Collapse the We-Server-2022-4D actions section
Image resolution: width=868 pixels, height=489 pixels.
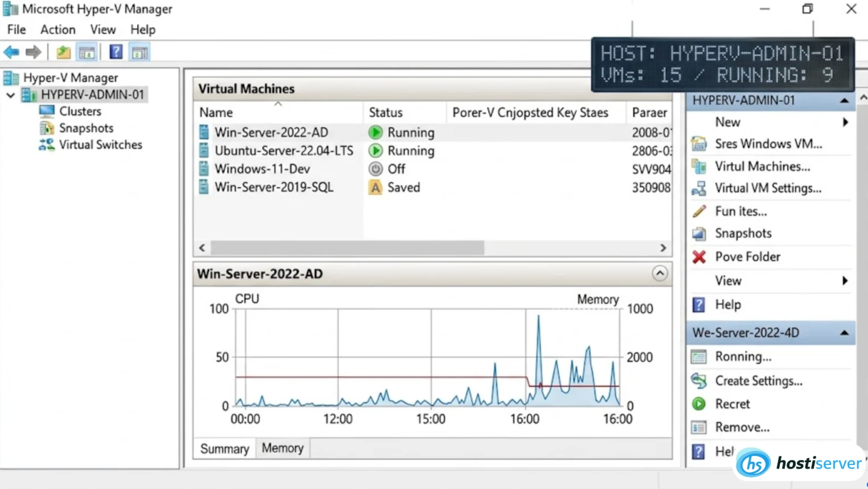pos(844,333)
